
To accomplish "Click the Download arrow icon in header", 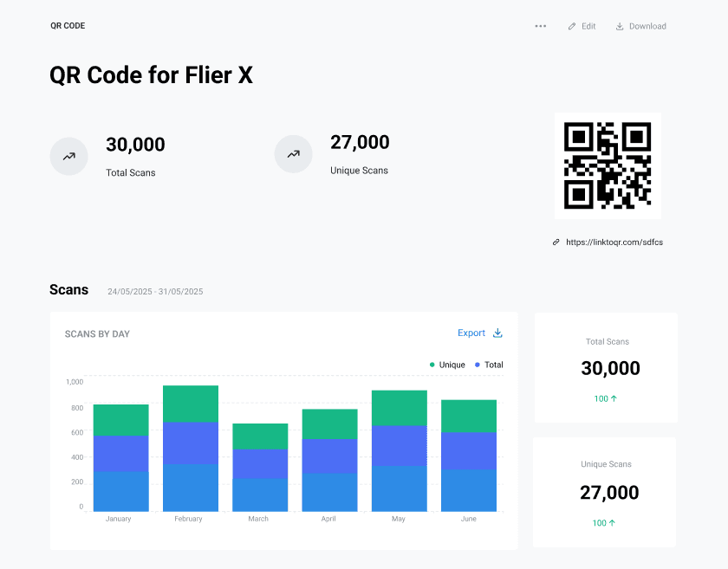I will point(620,27).
